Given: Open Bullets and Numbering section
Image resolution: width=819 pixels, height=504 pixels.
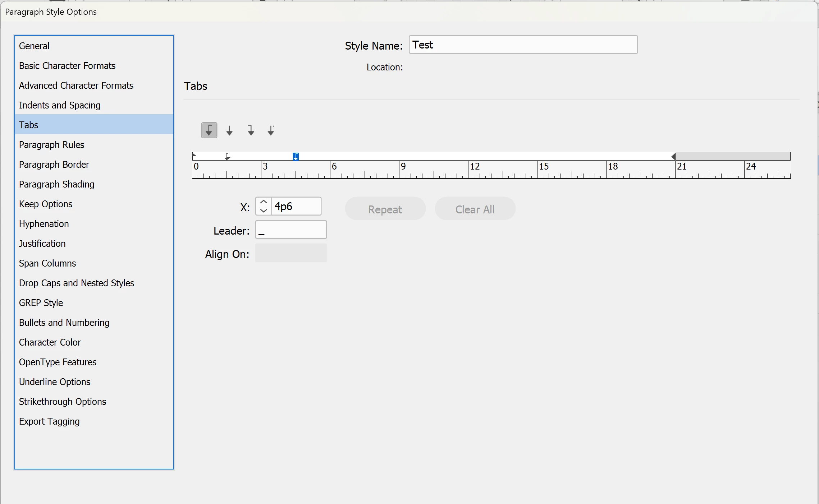Looking at the screenshot, I should (64, 323).
